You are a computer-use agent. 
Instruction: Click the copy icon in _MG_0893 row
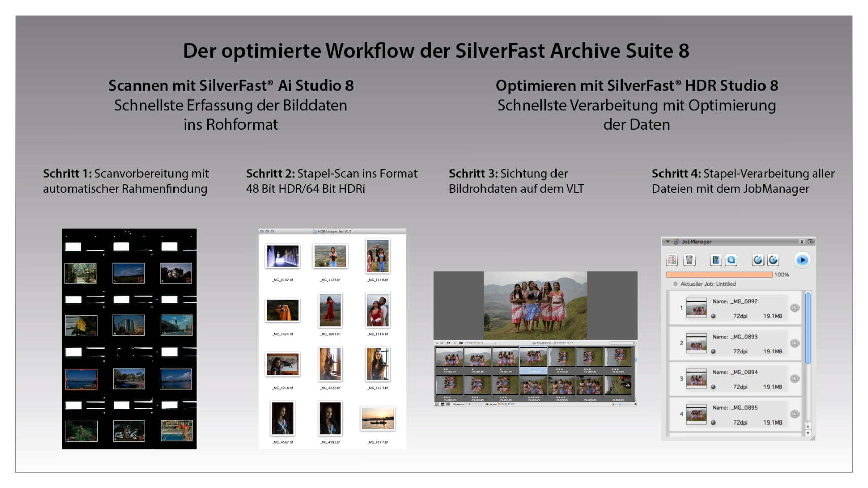click(794, 343)
